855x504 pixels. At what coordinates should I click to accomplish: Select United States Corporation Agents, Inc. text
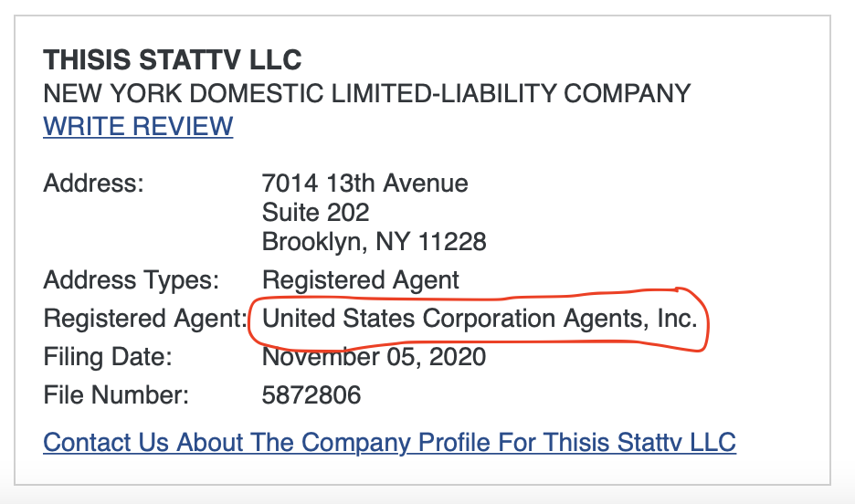479,319
